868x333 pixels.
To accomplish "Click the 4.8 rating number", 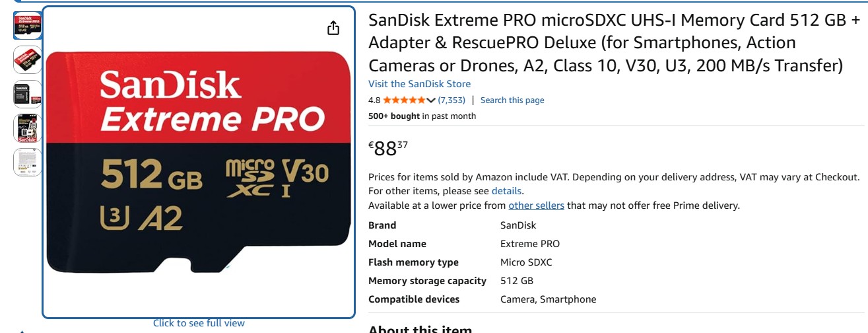I will click(374, 100).
